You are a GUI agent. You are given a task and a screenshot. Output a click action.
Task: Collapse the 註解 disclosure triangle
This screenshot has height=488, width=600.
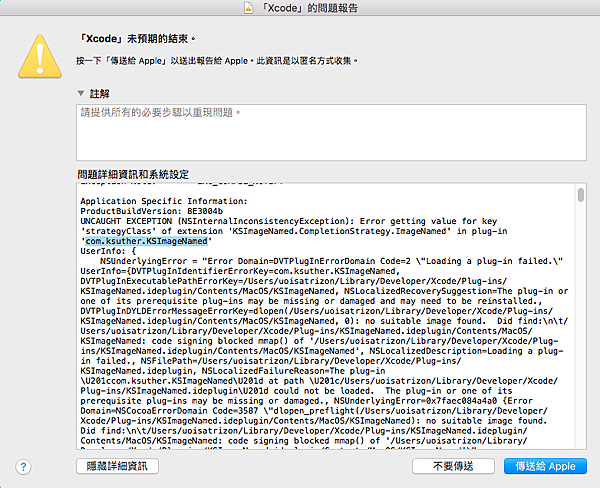[x=81, y=93]
